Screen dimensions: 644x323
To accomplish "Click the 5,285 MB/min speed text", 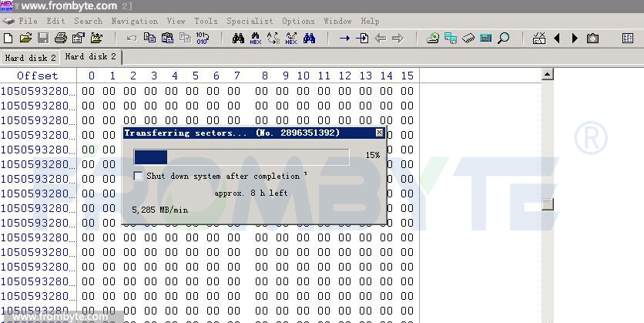I will point(159,210).
